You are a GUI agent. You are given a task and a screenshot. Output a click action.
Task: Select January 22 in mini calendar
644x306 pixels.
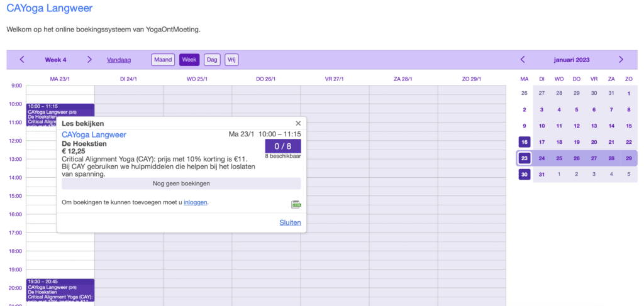[629, 142]
